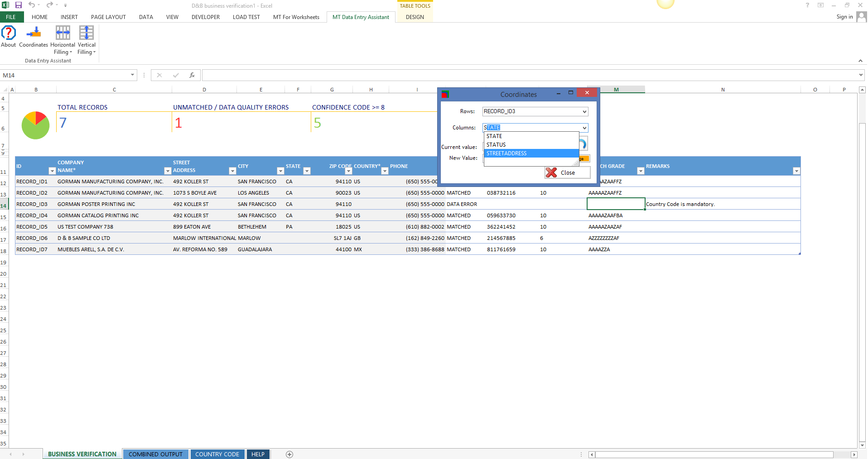Open CITY column filter dropdown
The image size is (868, 459).
[x=280, y=171]
